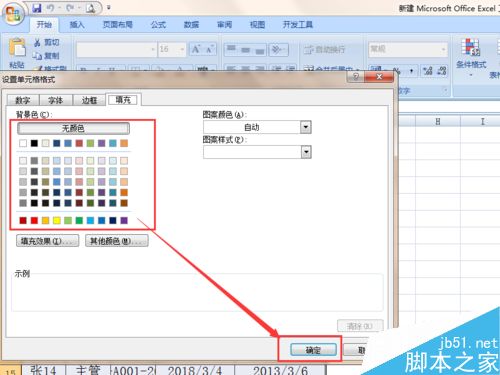Click the Cut (剪切) scissors icon
The height and width of the screenshot is (375, 500).
37,43
